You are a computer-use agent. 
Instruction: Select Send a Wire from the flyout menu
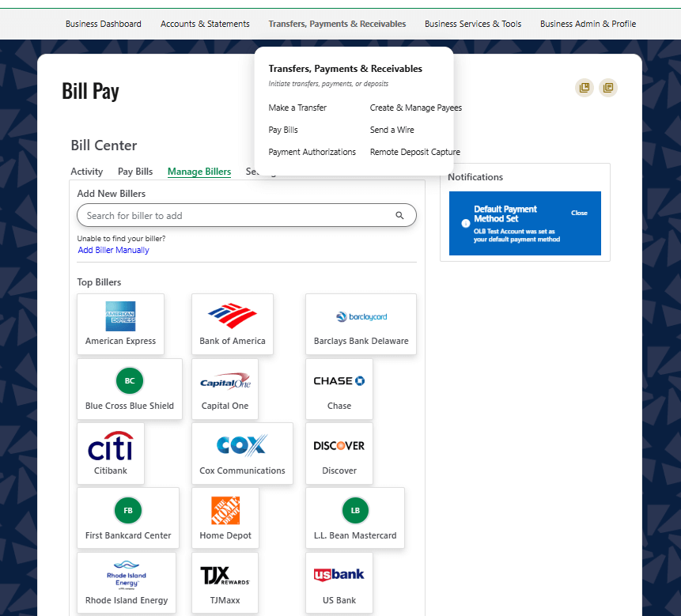pyautogui.click(x=392, y=129)
